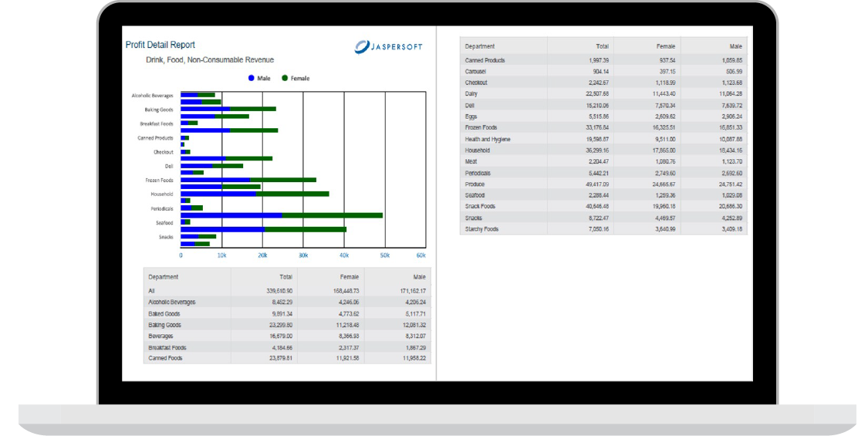Select the Meat row label
Viewport: 868px width, 436px height.
pos(471,162)
